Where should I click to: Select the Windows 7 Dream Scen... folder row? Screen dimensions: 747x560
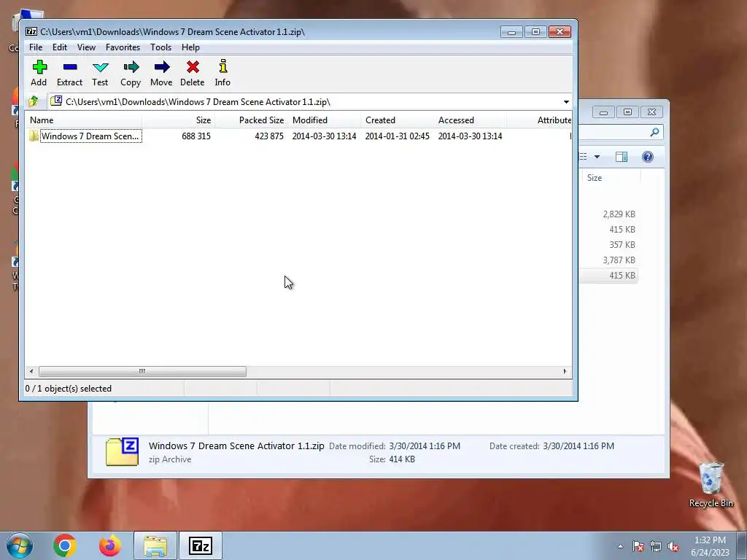click(298, 136)
